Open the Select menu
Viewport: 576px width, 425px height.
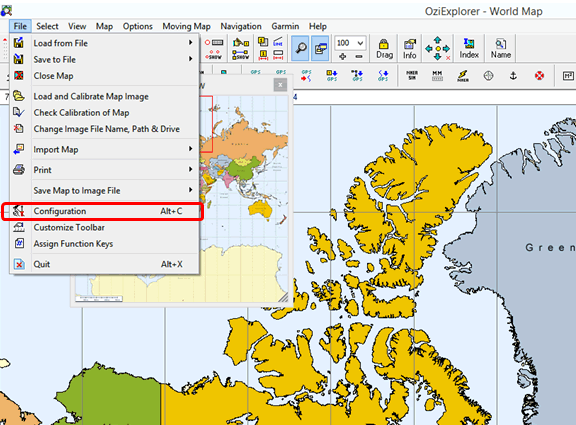(x=47, y=26)
